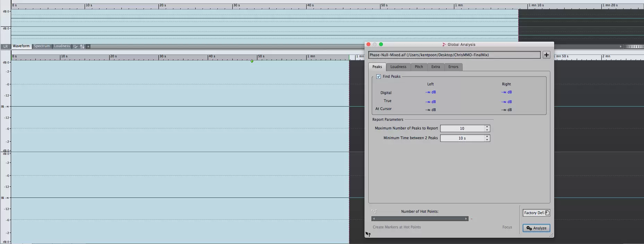Click left arrow of the hot points scrollbar
Viewport: 644px width, 244px height.
pos(373,219)
